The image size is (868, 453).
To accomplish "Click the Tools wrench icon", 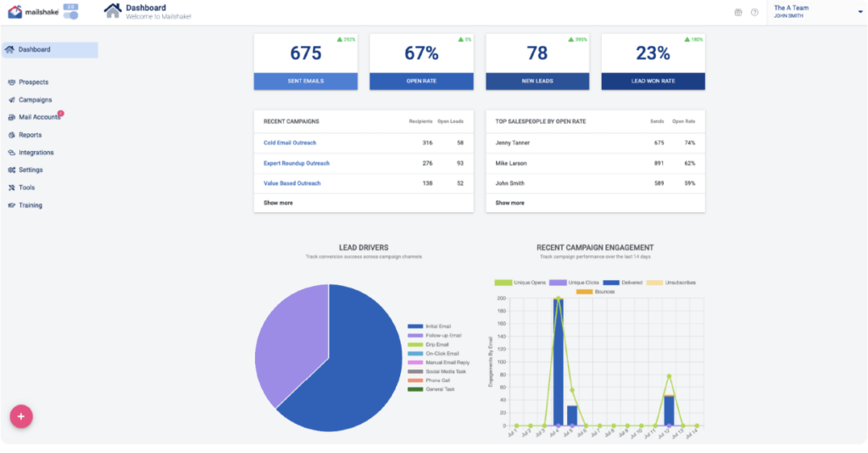I will (12, 187).
